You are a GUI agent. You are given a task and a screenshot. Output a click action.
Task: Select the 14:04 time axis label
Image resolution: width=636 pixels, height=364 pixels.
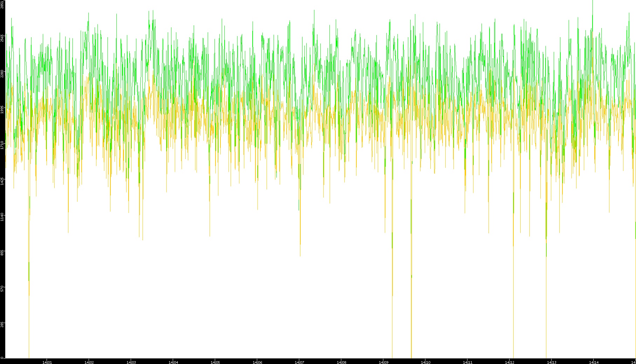point(173,362)
